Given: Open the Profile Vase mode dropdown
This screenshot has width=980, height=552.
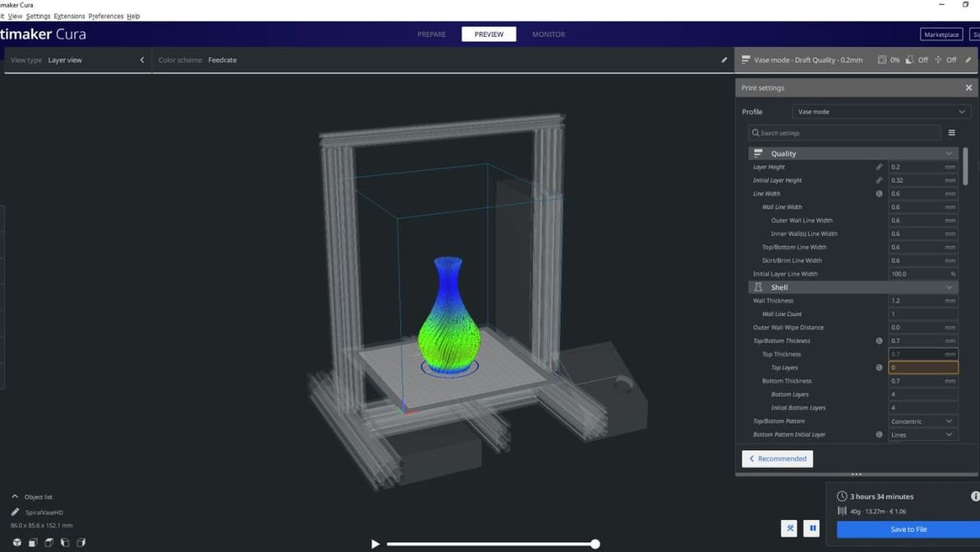Looking at the screenshot, I should [x=881, y=112].
